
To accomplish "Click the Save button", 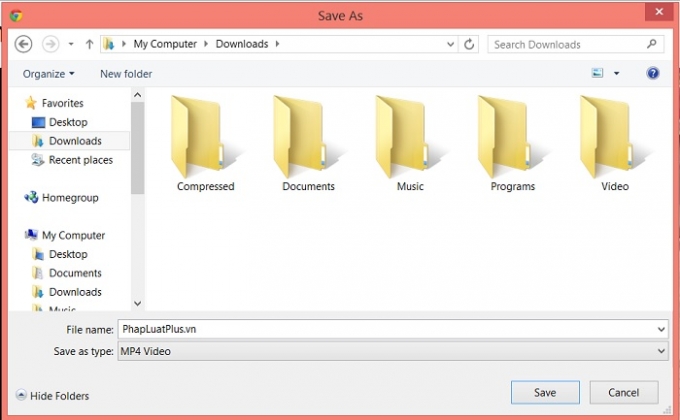I will 544,392.
